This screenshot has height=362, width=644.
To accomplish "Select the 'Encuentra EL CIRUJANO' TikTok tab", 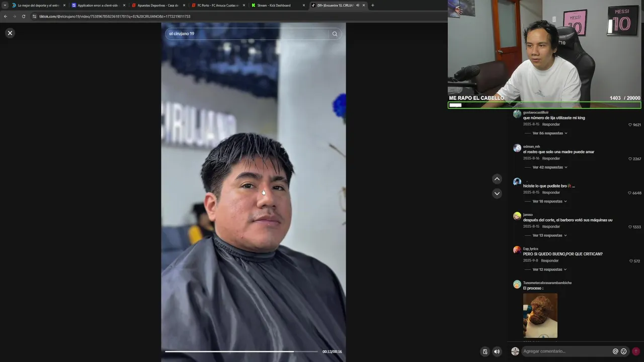I will (x=334, y=6).
